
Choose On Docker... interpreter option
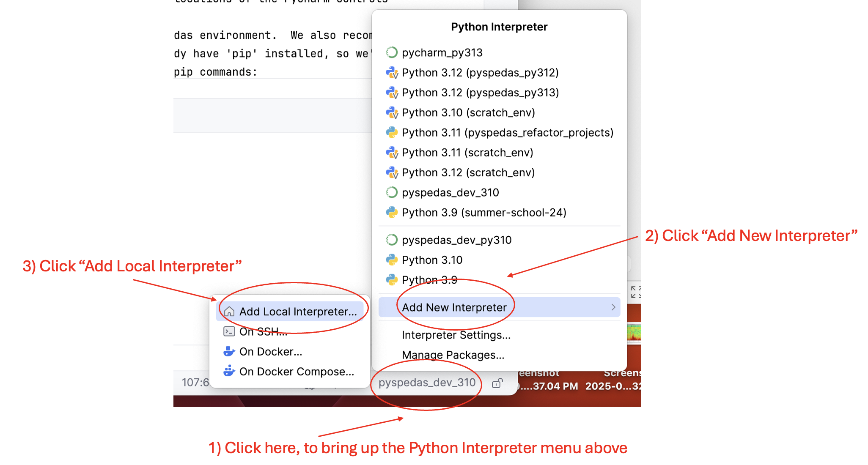[x=290, y=352]
